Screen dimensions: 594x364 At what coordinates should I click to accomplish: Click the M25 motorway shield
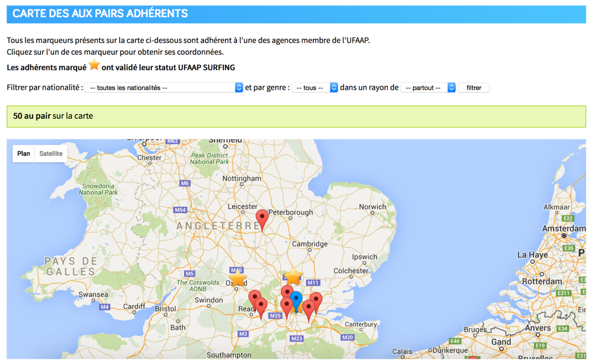click(x=276, y=315)
